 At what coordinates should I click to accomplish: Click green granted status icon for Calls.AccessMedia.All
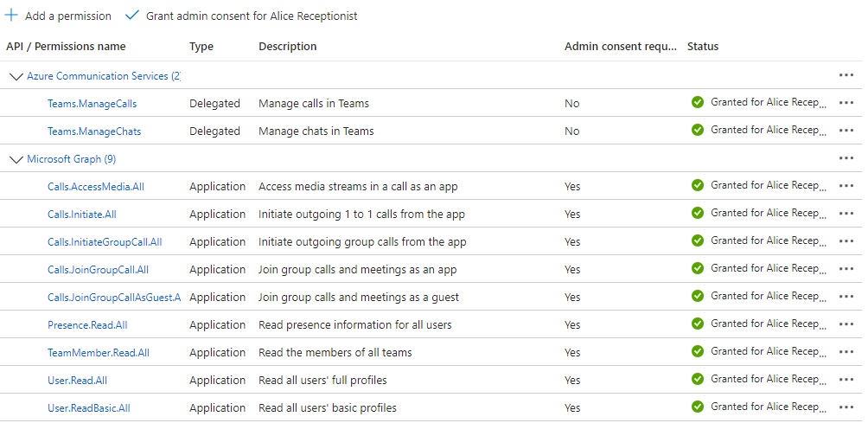coord(698,185)
